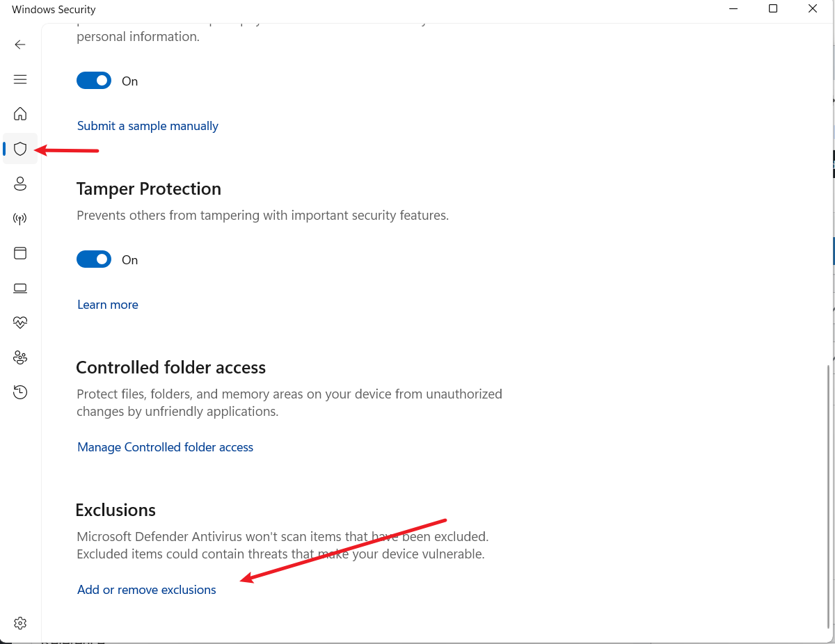
Task: Open Device performance & health heart icon
Action: (20, 323)
